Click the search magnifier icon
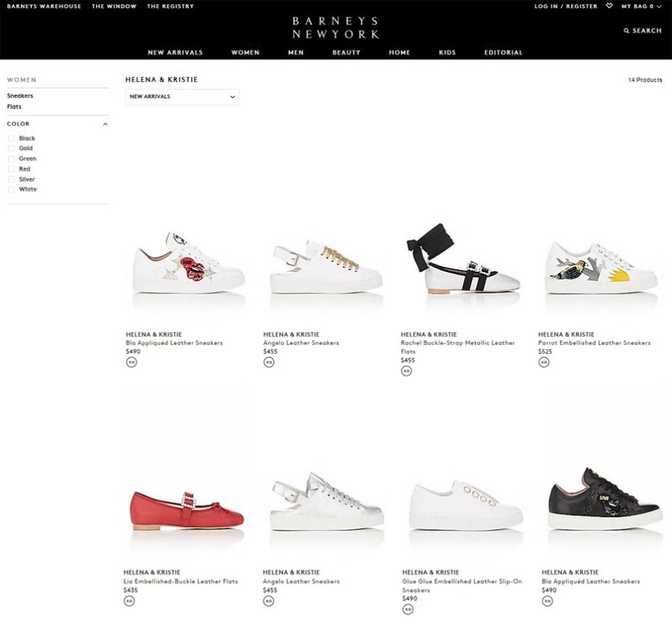 (x=626, y=31)
